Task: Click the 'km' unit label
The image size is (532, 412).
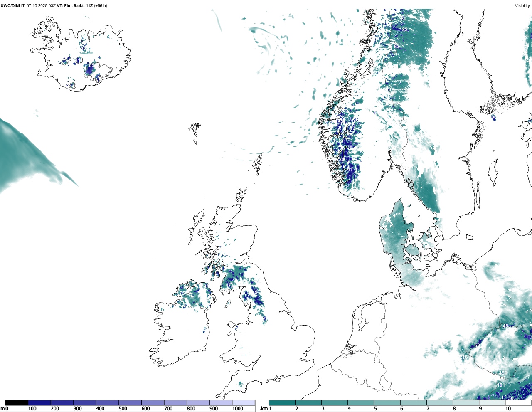Action: click(264, 409)
